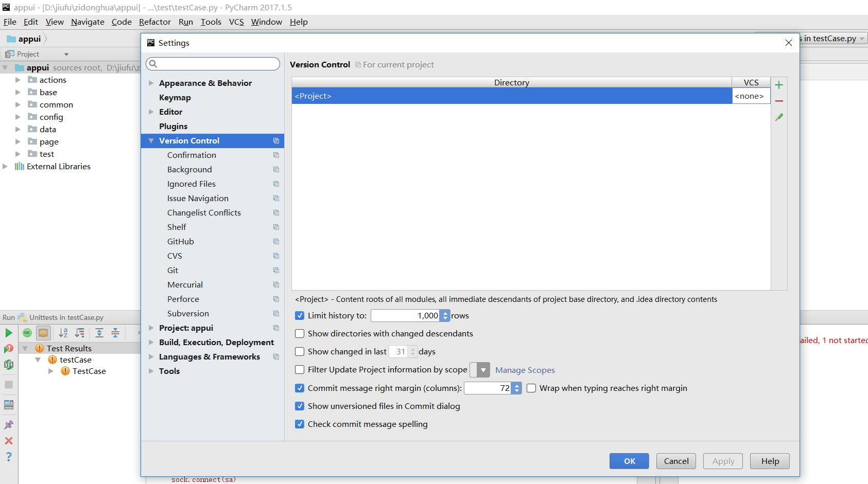This screenshot has width=868, height=484.
Task: Expand the Tools settings node
Action: tap(151, 371)
